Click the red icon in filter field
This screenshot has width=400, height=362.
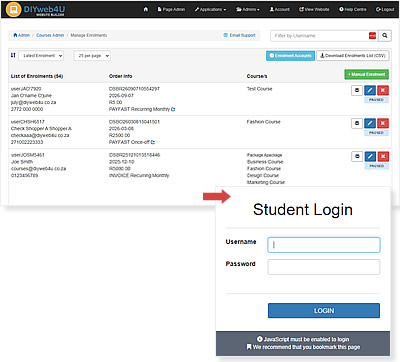[372, 36]
